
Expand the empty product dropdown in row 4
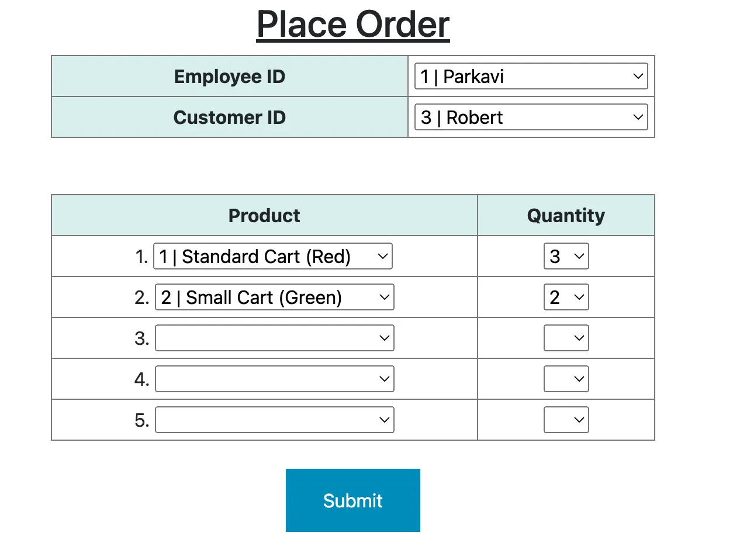(274, 379)
